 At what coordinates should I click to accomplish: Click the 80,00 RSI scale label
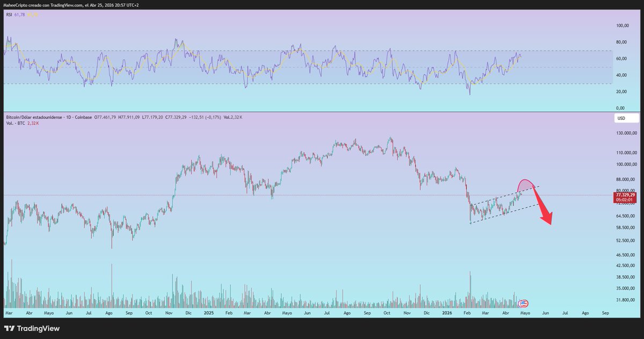[x=623, y=42]
